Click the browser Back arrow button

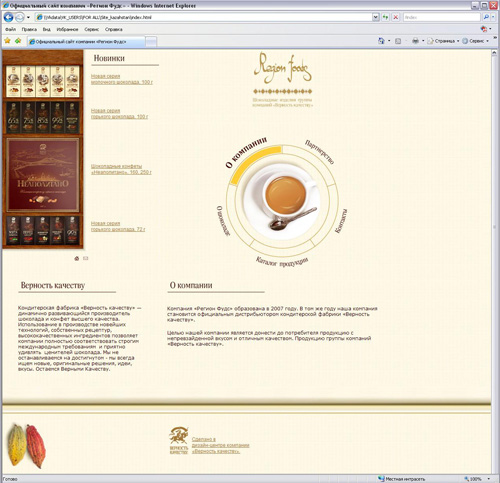point(8,17)
